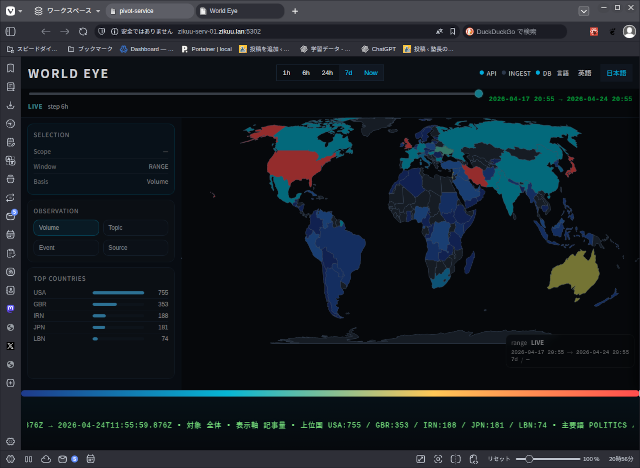Click the screen capture icon in status bar
Image resolution: width=640 pixels, height=468 pixels.
[438, 459]
